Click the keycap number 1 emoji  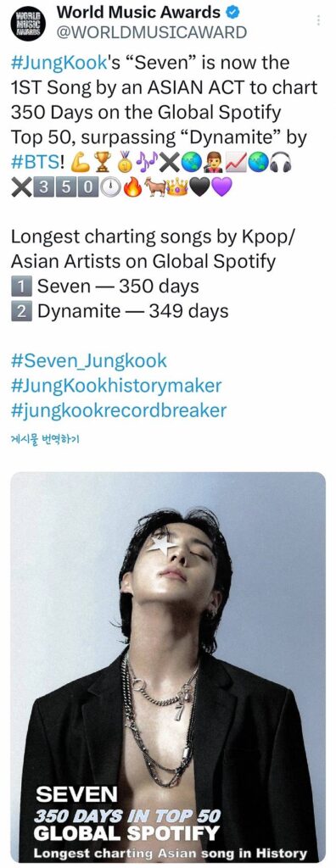pyautogui.click(x=21, y=287)
